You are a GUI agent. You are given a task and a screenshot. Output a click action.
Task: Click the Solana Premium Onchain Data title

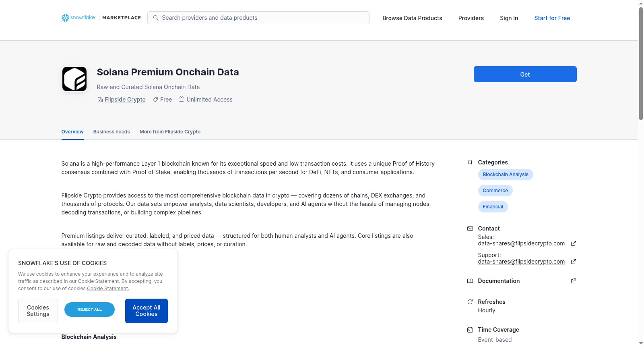[x=168, y=72]
